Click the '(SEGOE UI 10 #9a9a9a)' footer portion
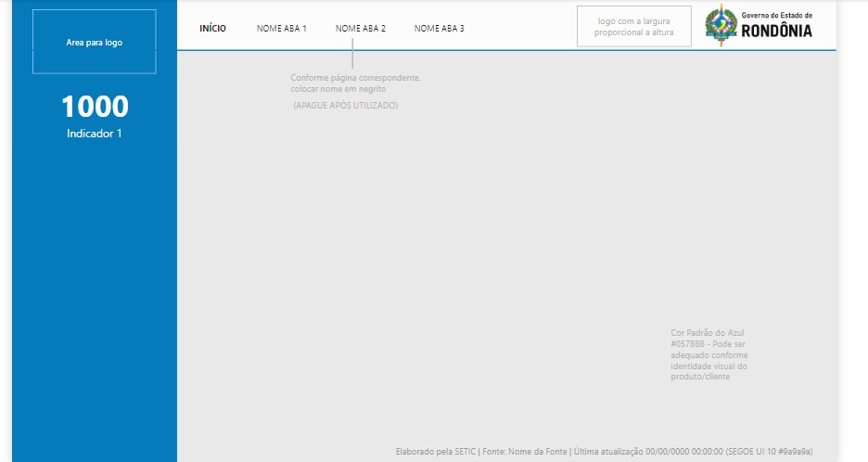The width and height of the screenshot is (868, 462). [770, 452]
